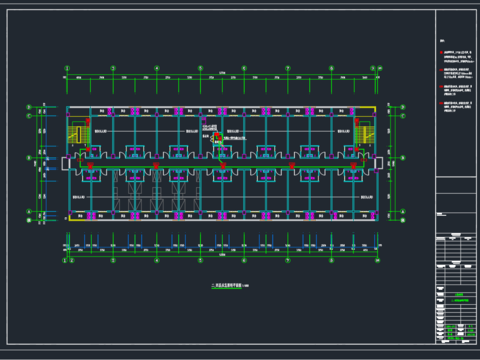The width and height of the screenshot is (480, 360).
Task: Select the small magenta box above the central riser
Action: point(204,120)
